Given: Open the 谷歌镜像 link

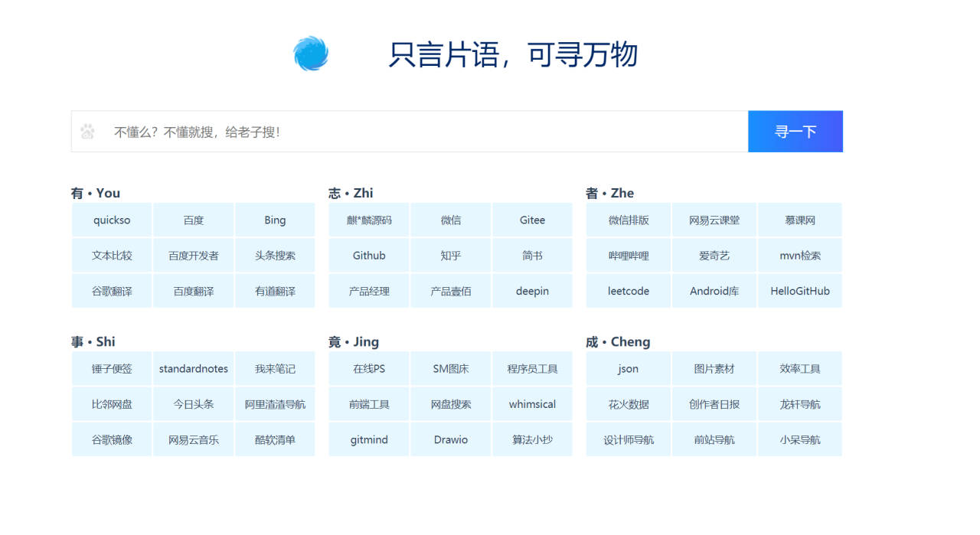Looking at the screenshot, I should pyautogui.click(x=112, y=439).
